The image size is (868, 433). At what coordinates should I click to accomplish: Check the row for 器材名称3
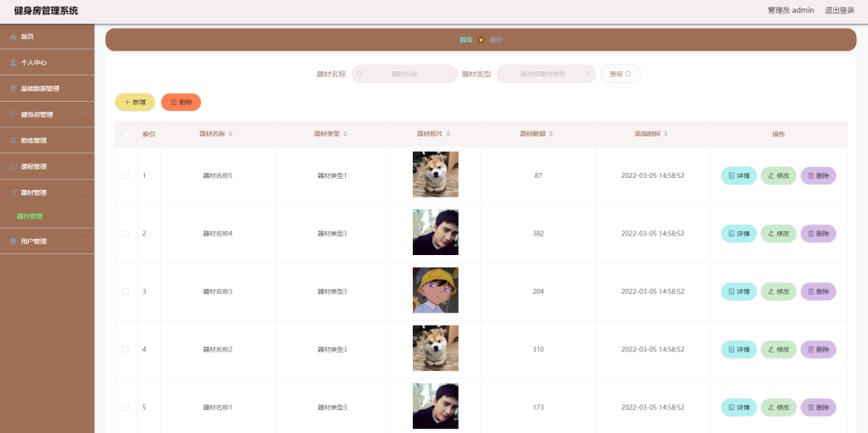click(125, 291)
